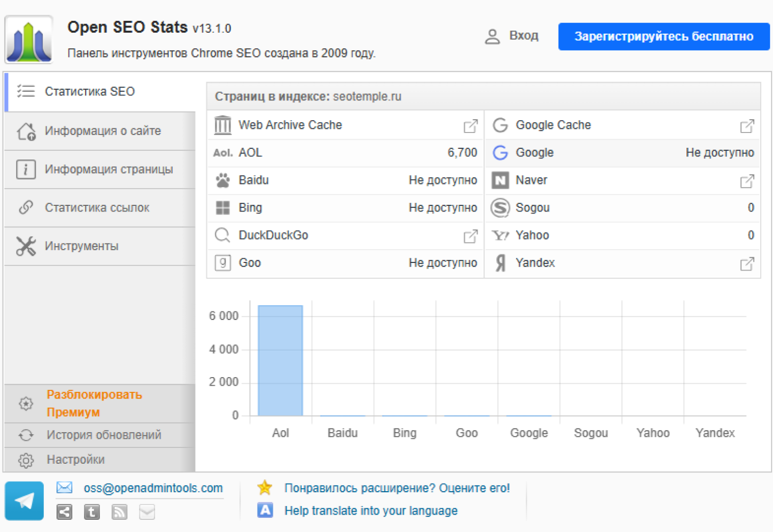
Task: Open the Инструменты tab
Action: tap(100, 246)
